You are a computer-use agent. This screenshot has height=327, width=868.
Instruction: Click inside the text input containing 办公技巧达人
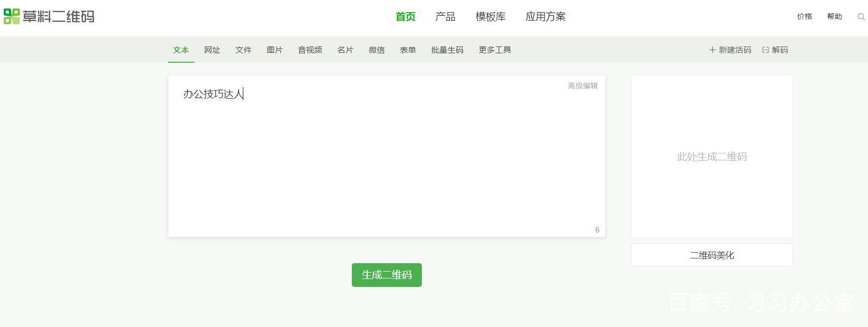point(387,156)
